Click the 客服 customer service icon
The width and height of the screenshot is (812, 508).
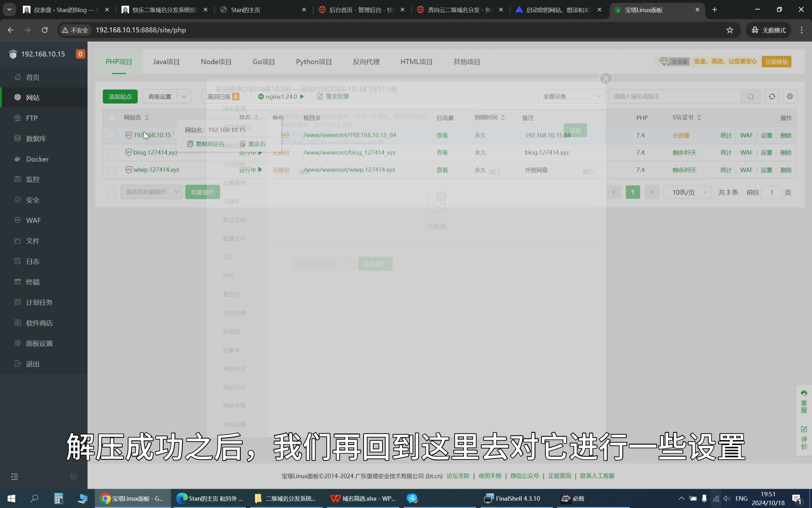[x=804, y=402]
